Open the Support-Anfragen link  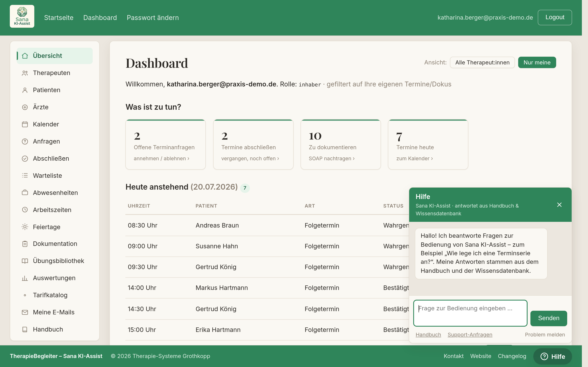coord(470,334)
